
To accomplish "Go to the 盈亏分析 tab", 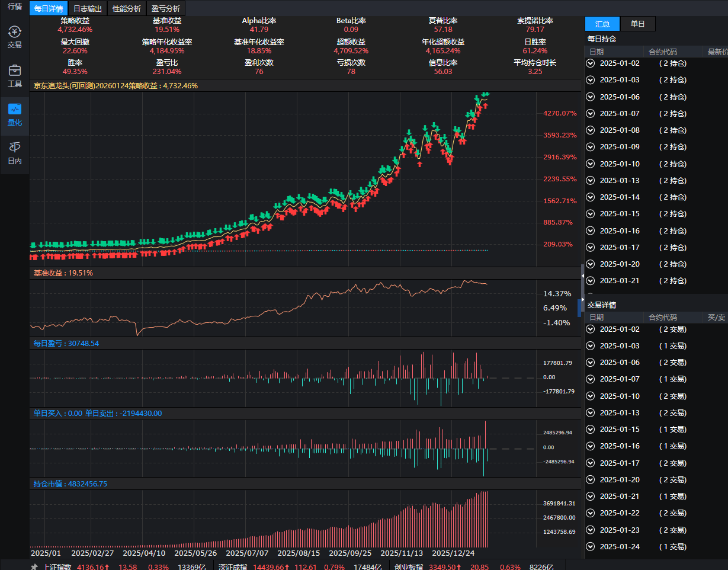I will [x=165, y=8].
